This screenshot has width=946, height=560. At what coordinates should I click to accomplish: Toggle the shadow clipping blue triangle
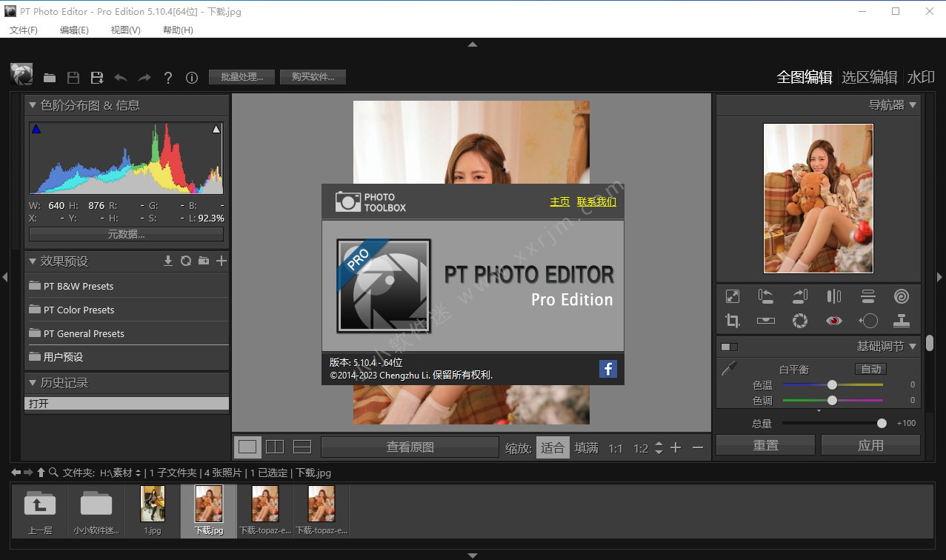[x=36, y=130]
